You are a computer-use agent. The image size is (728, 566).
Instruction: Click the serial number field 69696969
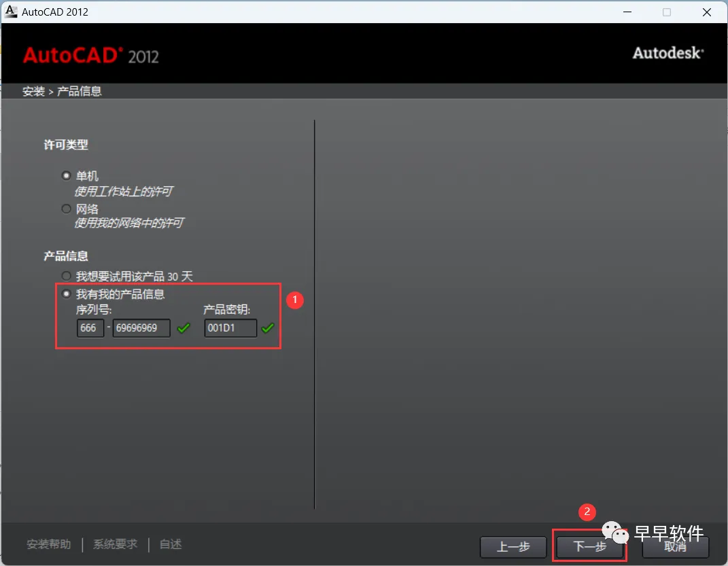point(141,328)
